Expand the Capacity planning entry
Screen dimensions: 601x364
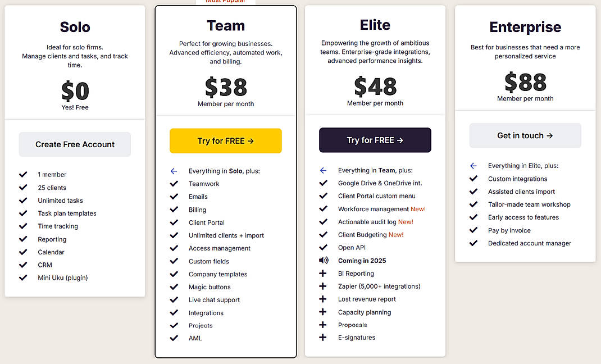[364, 312]
